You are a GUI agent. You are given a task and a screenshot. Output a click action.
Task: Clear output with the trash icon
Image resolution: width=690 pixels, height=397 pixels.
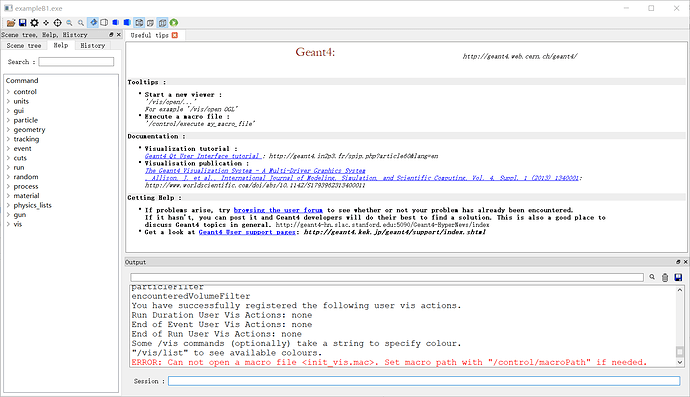[665, 277]
